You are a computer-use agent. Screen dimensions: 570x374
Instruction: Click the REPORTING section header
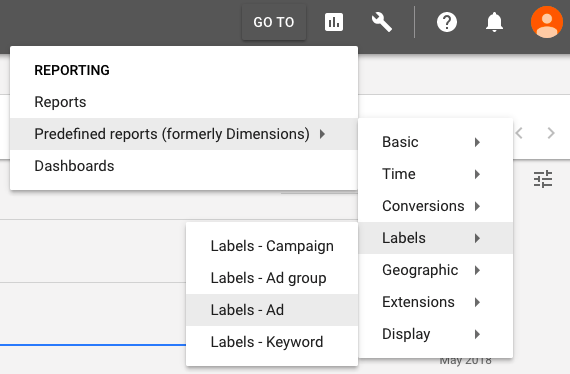[x=72, y=70]
